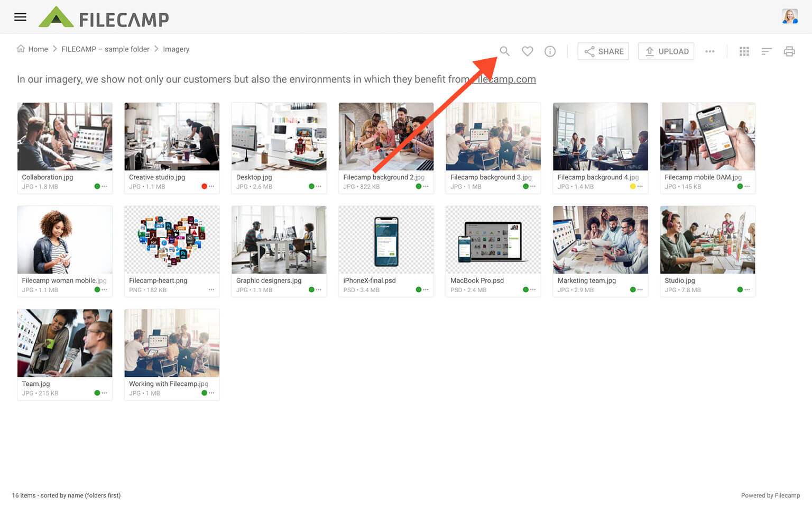Open Studio.jpg options dots
This screenshot has height=508, width=812.
(x=747, y=289)
